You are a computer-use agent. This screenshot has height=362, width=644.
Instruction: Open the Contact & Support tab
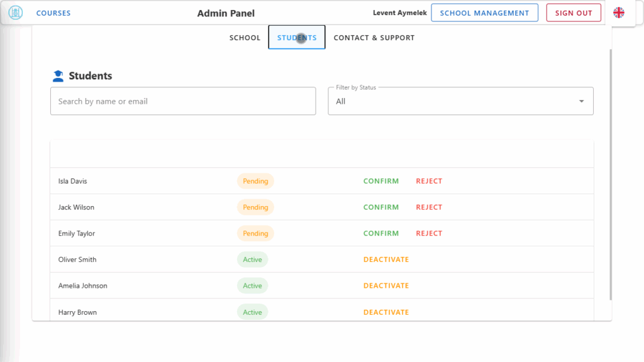pyautogui.click(x=374, y=38)
